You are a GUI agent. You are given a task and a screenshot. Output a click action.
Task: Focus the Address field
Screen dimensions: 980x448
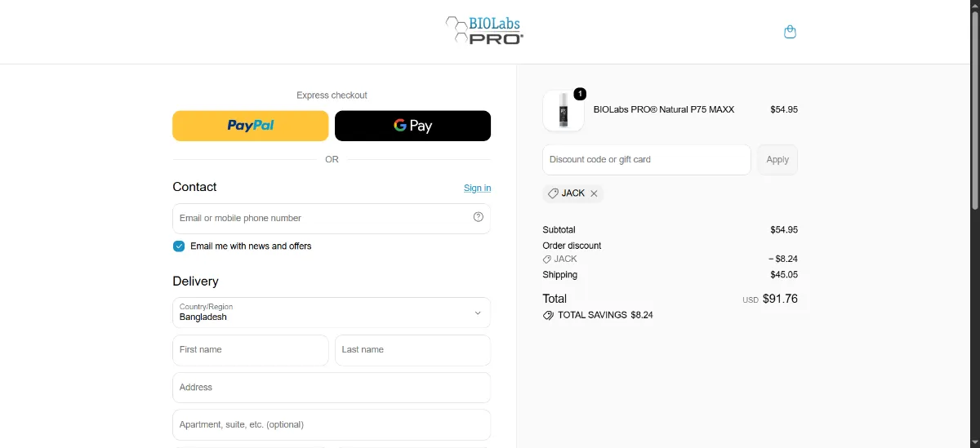pos(332,388)
